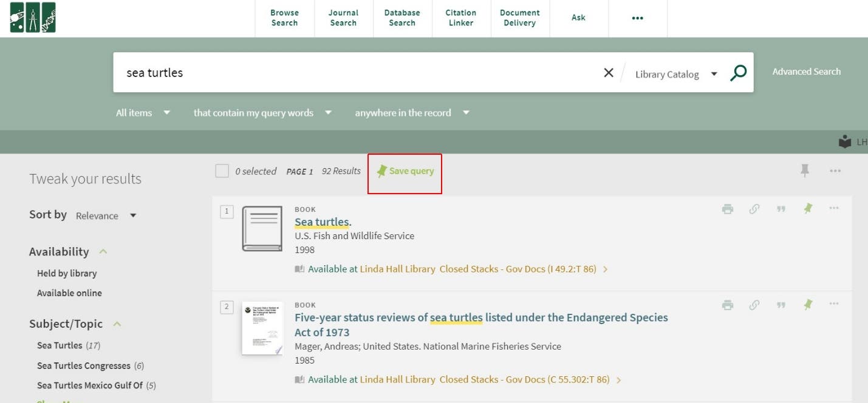Copy permalink for first Sea turtles result
This screenshot has width=868, height=403.
click(x=754, y=209)
